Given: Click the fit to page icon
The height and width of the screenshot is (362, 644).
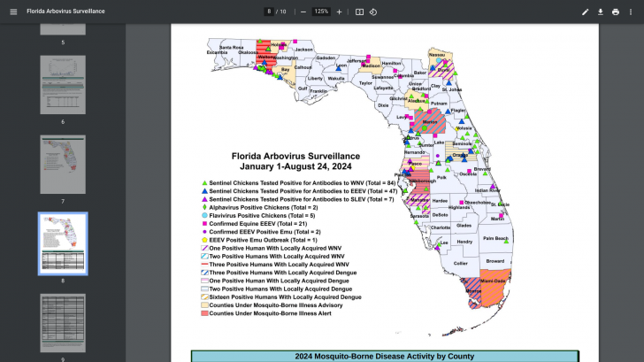Looking at the screenshot, I should [359, 12].
